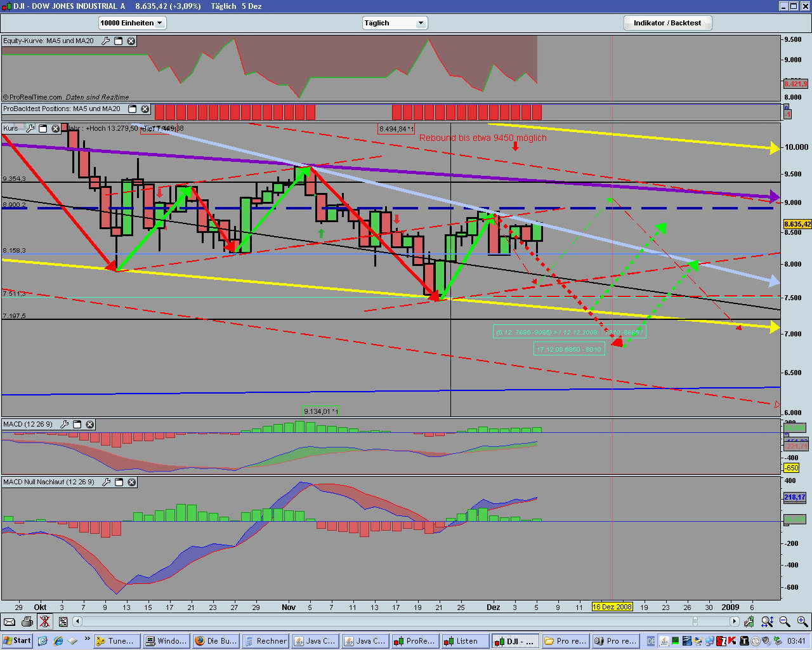Open Tune... taskbar window
This screenshot has height=650, width=812.
click(x=116, y=641)
